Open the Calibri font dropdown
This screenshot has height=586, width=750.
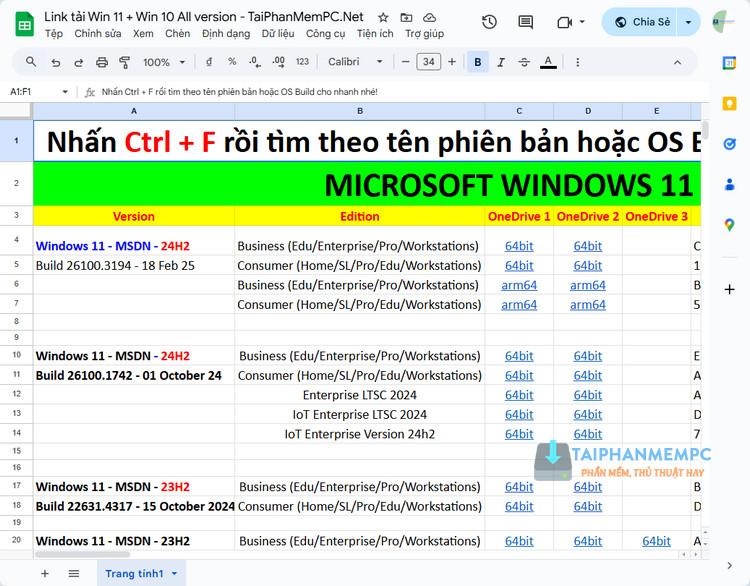coord(355,62)
